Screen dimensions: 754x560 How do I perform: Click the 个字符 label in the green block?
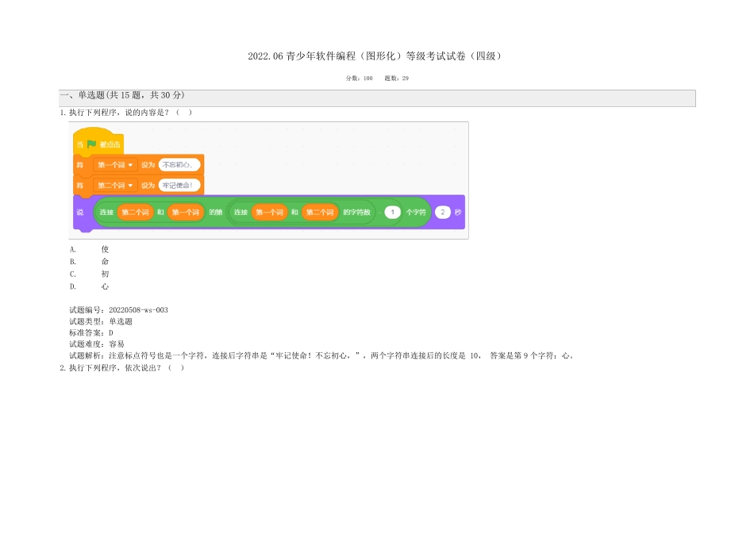pyautogui.click(x=416, y=212)
